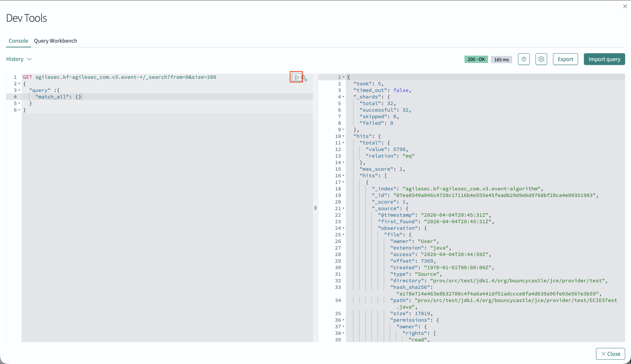
Task: Click the "max_score": 1 line
Action: (382, 169)
